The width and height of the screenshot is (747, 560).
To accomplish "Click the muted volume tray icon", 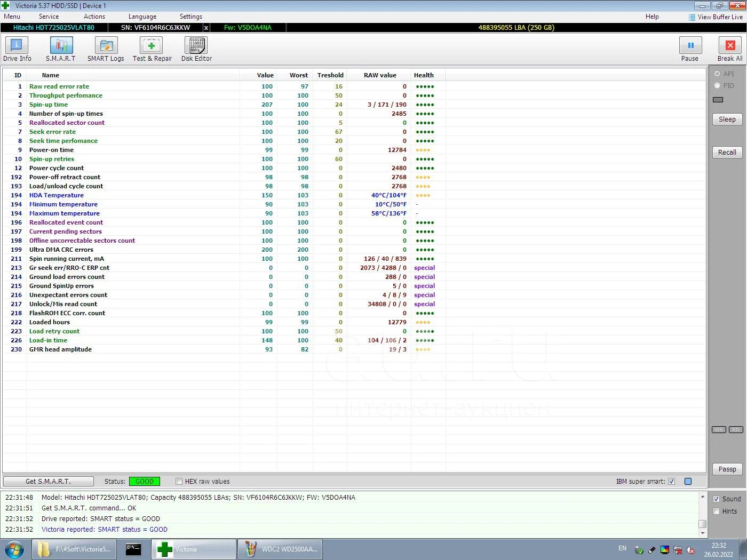I will point(690,550).
